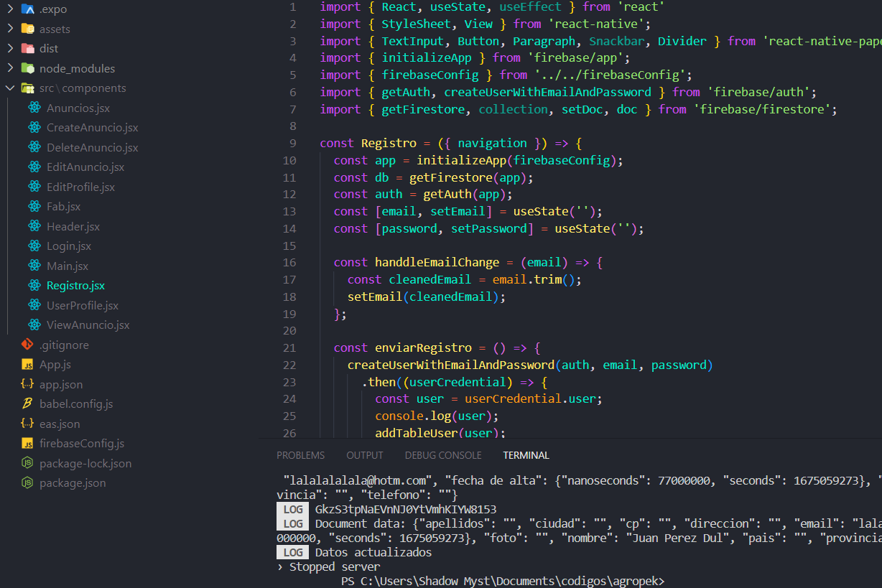Open CreateAnuncio.jsx file
Screen dimensions: 882x588
(x=92, y=128)
